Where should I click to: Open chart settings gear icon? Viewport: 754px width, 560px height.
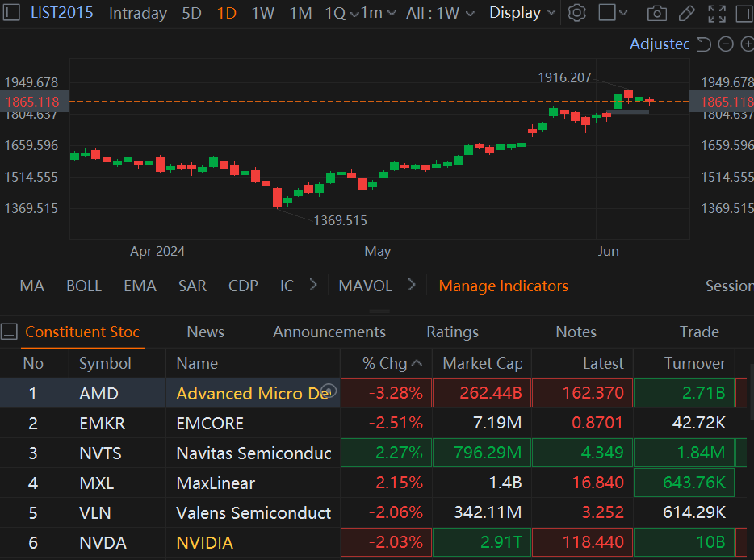[x=576, y=13]
